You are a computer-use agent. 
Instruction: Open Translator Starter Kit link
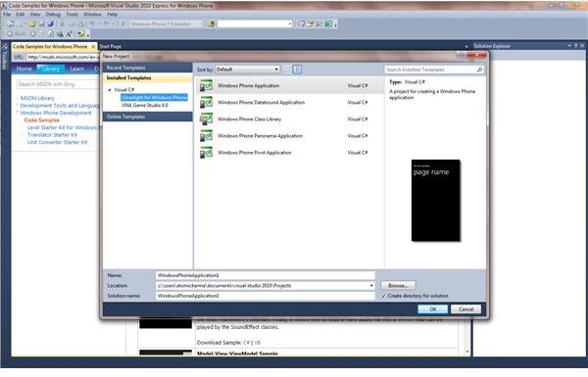(52, 135)
